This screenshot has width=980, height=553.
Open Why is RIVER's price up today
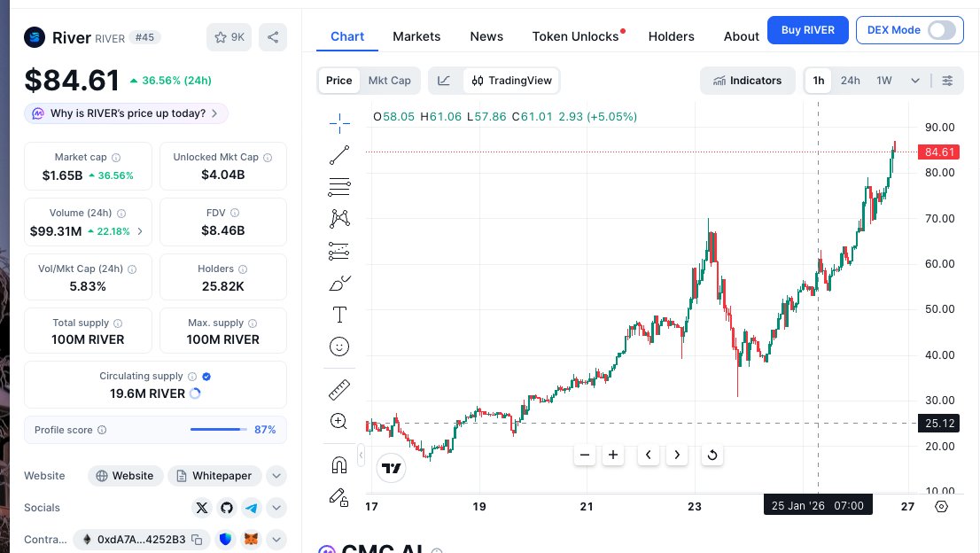coord(127,113)
